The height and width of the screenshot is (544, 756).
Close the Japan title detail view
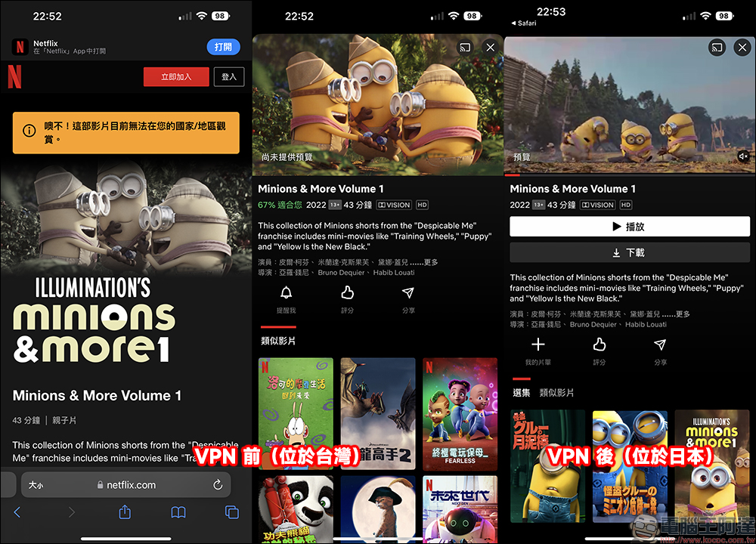point(742,48)
